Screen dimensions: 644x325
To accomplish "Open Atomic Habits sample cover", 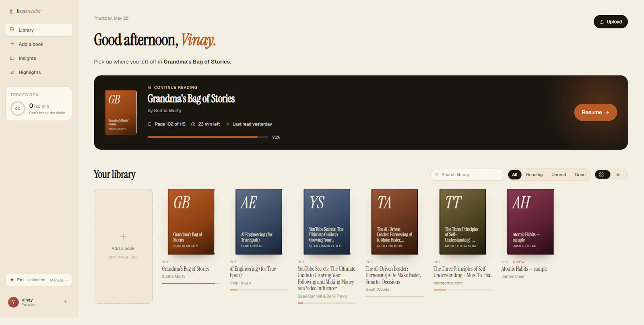I will coord(530,222).
